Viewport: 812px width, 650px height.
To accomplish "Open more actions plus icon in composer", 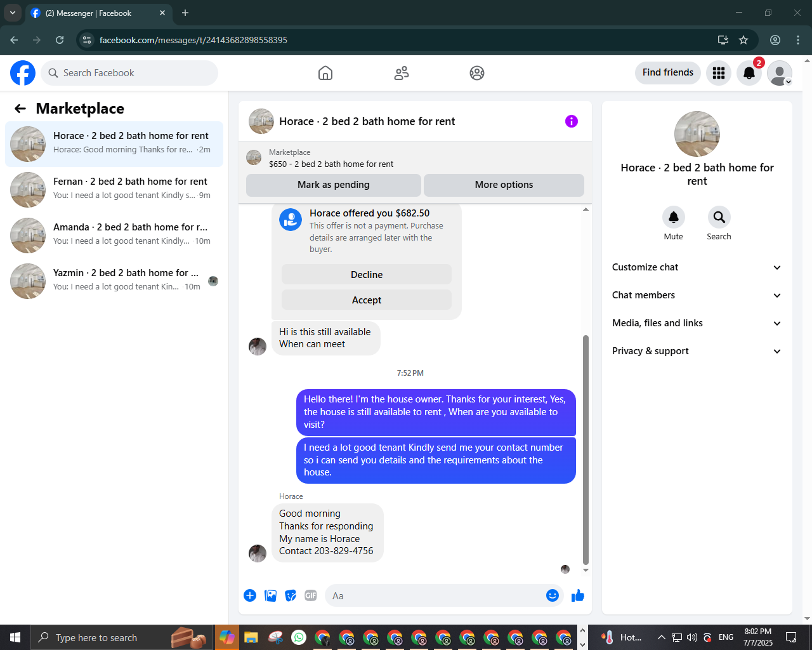I will 250,595.
